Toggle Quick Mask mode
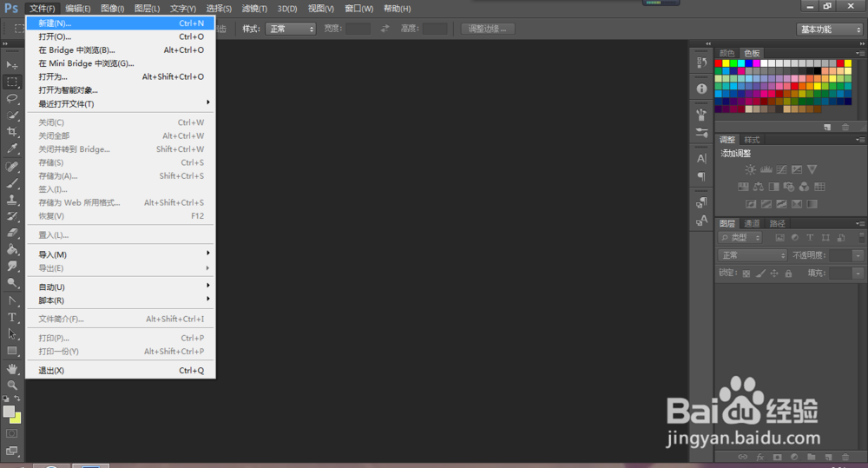This screenshot has height=468, width=868. click(11, 433)
